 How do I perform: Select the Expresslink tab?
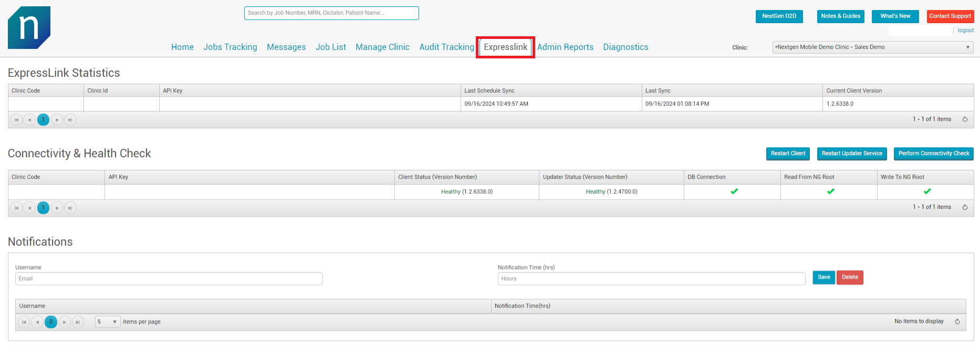[x=505, y=47]
